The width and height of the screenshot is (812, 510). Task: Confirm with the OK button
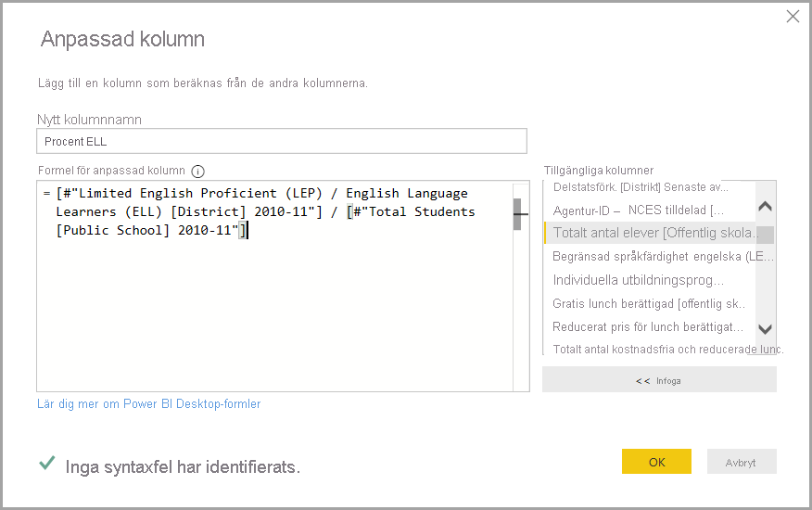point(656,461)
